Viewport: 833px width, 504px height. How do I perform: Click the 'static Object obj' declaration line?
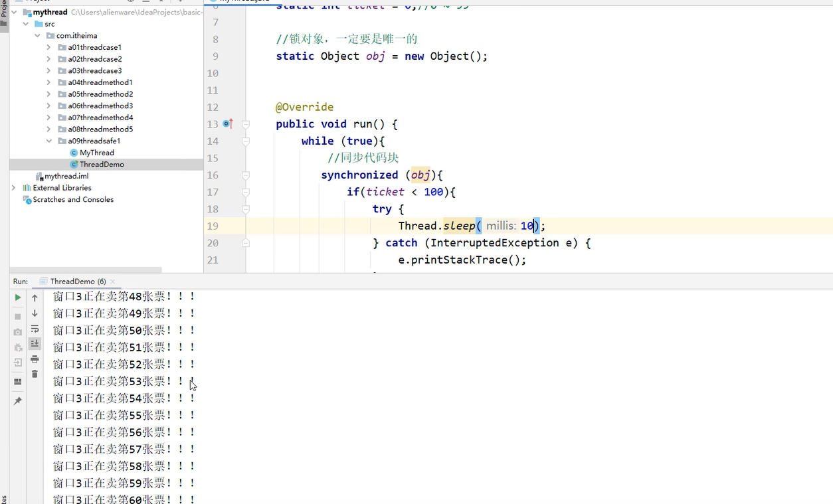pyautogui.click(x=382, y=56)
